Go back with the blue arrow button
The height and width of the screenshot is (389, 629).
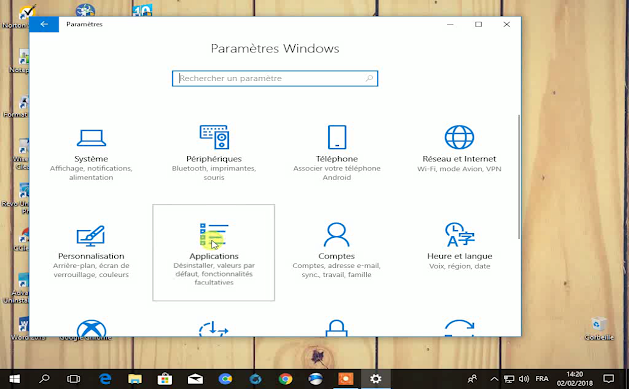[44, 24]
